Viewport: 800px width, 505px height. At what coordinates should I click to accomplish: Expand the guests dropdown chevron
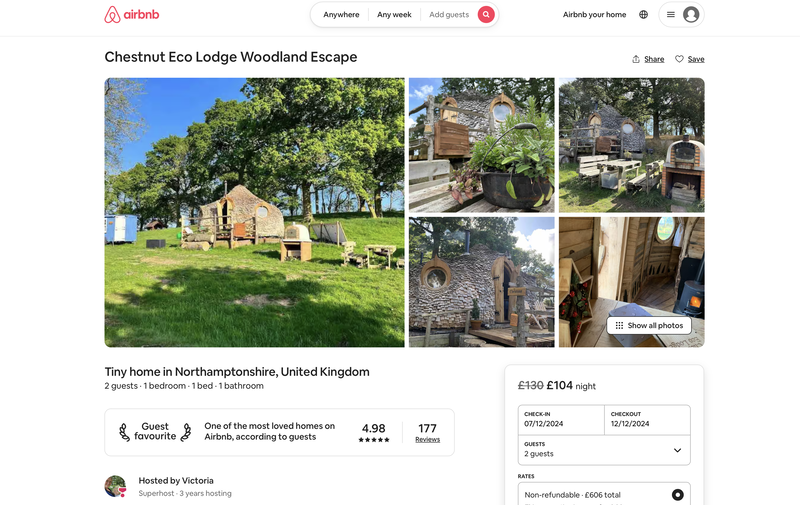tap(677, 450)
